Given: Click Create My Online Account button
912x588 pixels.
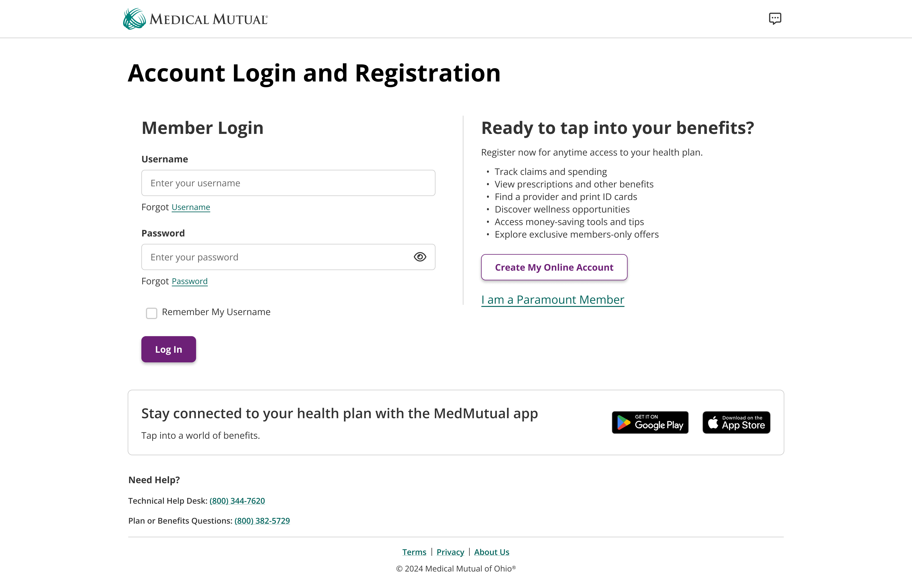Looking at the screenshot, I should pos(554,267).
